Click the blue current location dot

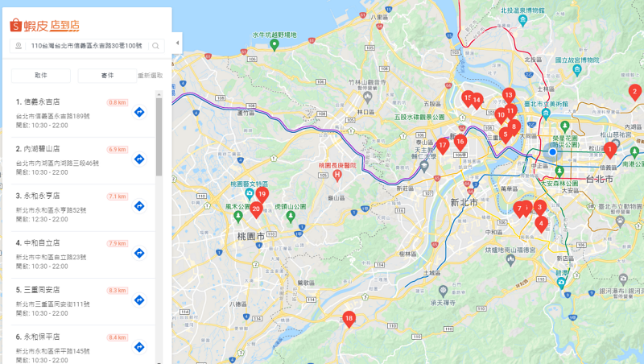552,152
